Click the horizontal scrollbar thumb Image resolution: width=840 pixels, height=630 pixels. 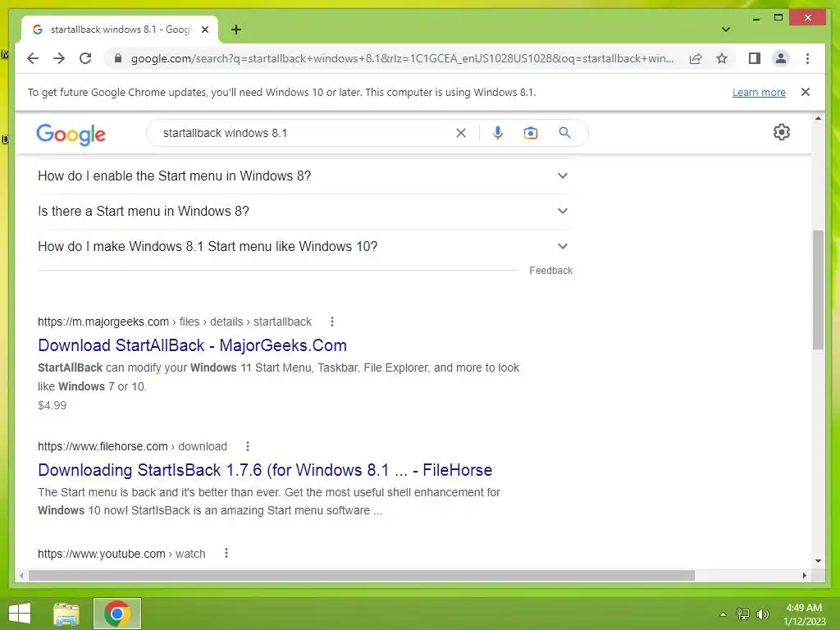pos(362,575)
